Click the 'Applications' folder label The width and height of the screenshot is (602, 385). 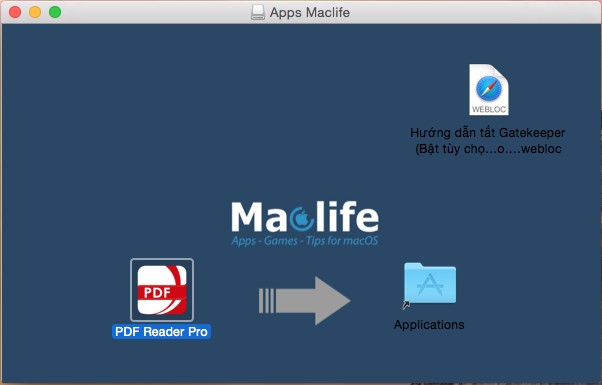[429, 325]
